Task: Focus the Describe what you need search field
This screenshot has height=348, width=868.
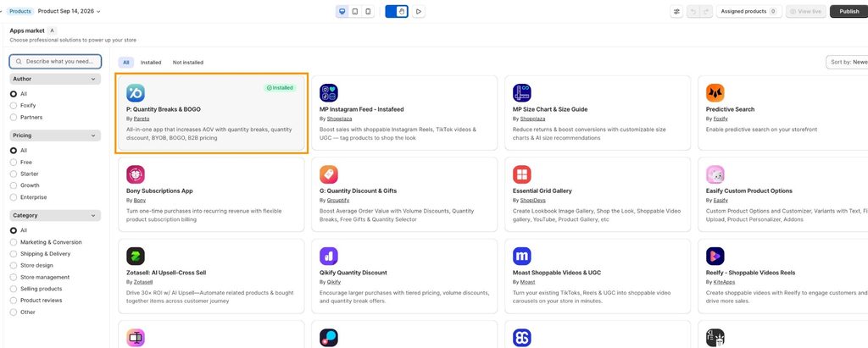Action: pos(55,62)
